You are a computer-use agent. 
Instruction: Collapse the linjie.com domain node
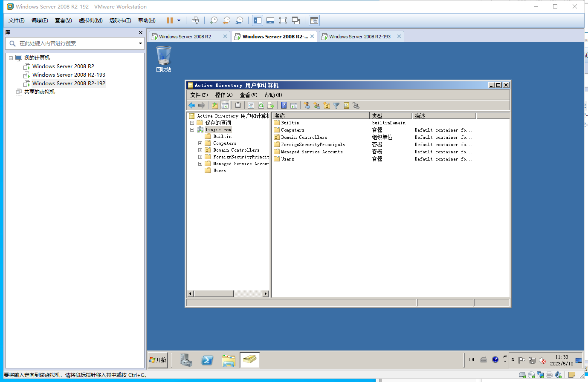192,129
